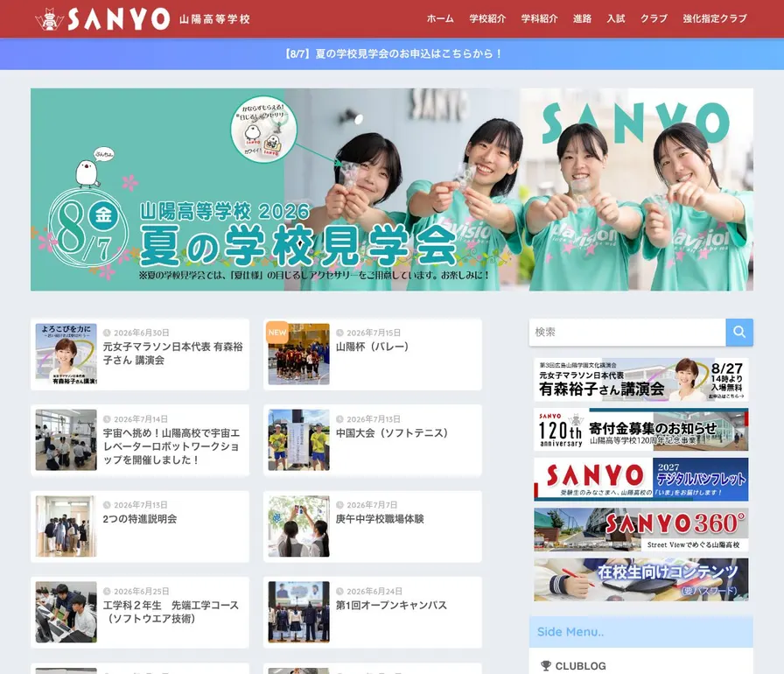Click the computer lab students thumbnail
784x674 pixels.
point(66,612)
